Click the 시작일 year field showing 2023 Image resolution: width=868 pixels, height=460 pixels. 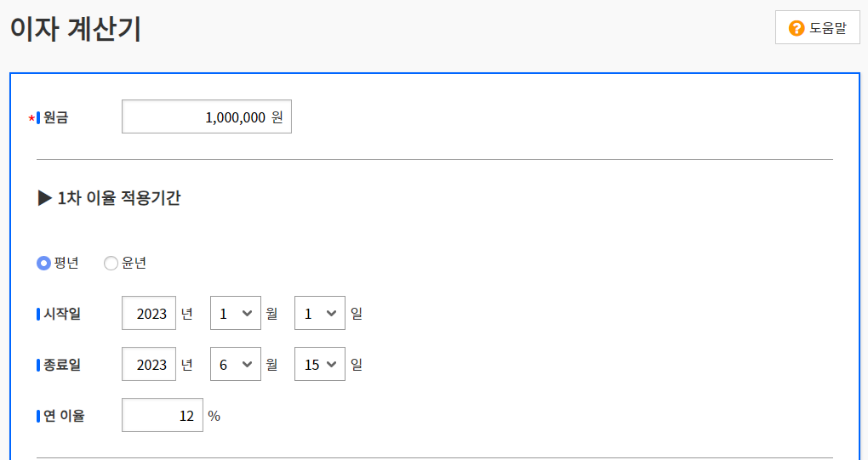pos(149,313)
